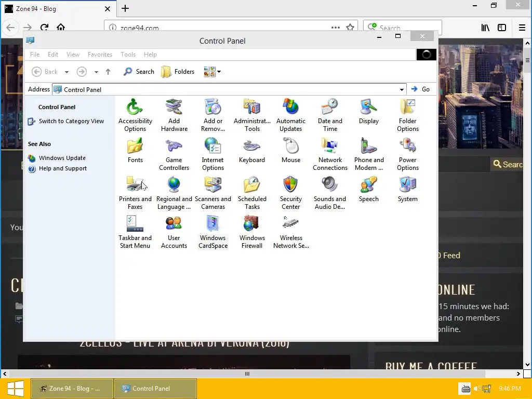Screen dimensions: 532x399
Task: Open the File menu in Control Panel
Action: click(x=35, y=54)
